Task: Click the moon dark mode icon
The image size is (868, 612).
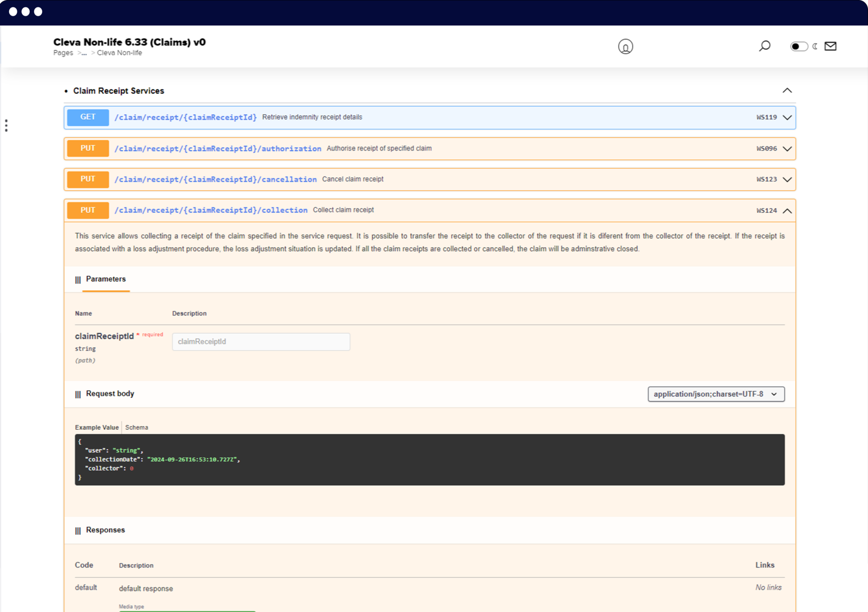Action: coord(815,46)
